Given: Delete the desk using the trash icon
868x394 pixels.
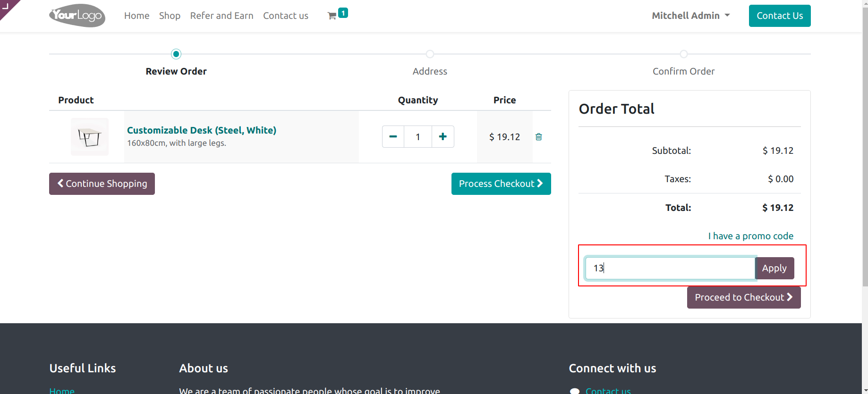Looking at the screenshot, I should pos(538,137).
